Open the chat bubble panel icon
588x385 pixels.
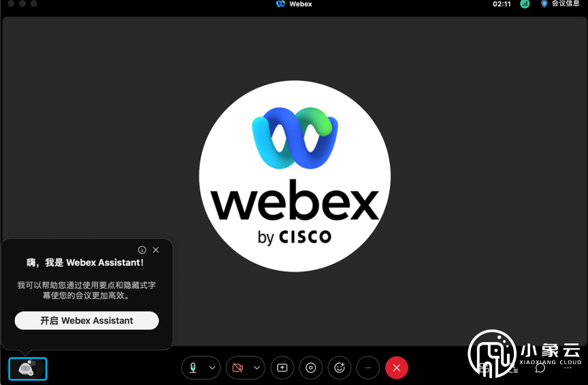pos(540,368)
